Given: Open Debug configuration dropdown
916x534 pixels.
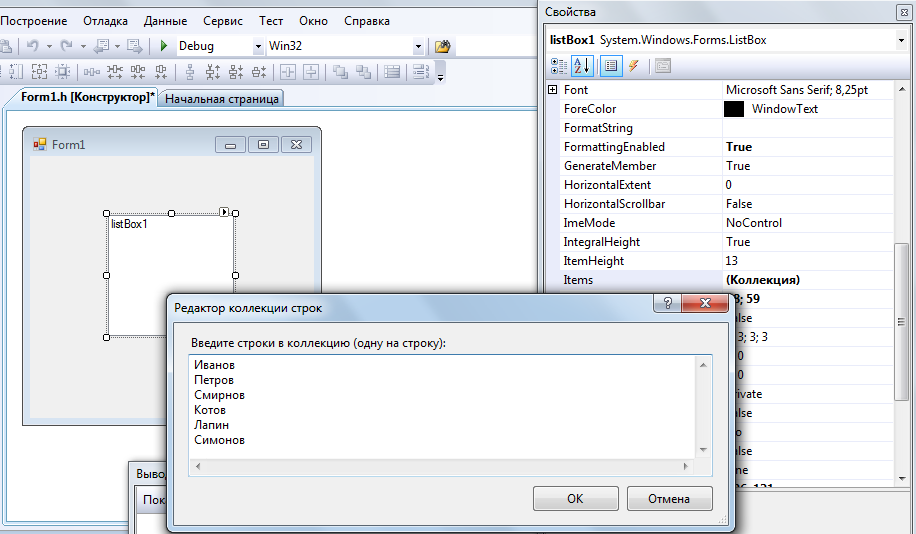Looking at the screenshot, I should coord(258,46).
